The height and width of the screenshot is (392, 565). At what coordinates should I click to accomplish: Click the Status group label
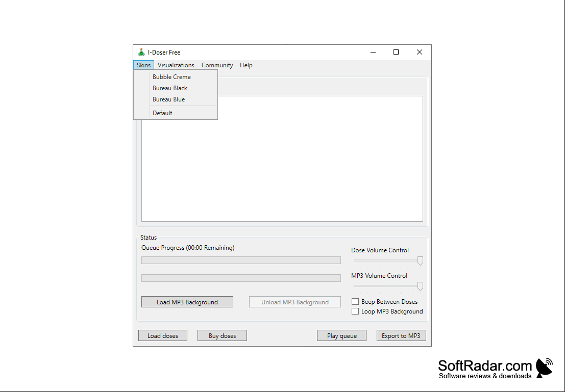pyautogui.click(x=149, y=238)
